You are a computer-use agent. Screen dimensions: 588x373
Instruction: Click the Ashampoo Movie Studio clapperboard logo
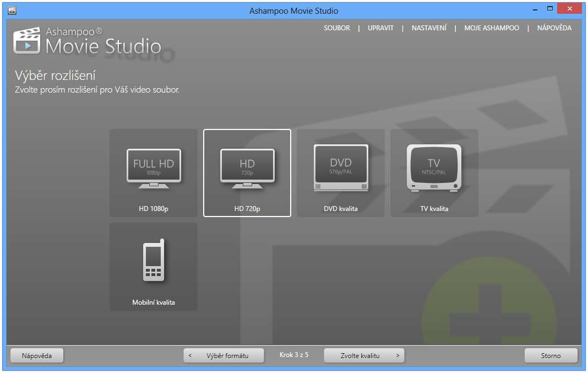(26, 41)
